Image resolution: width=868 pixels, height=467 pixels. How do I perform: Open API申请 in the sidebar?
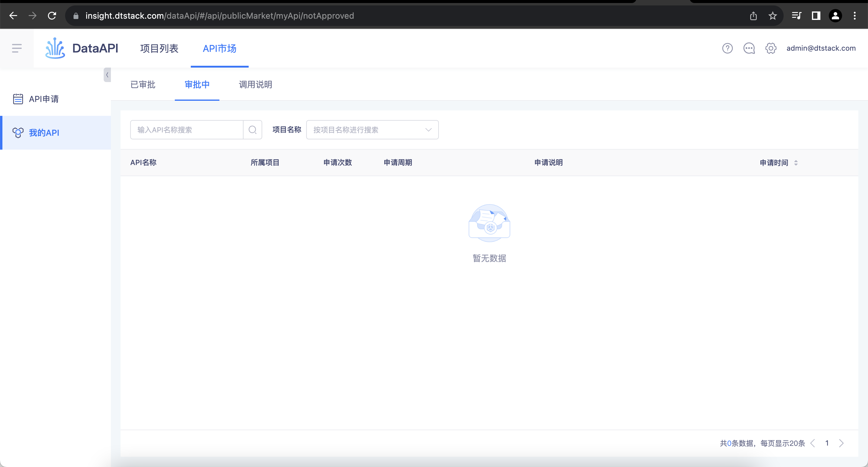tap(55, 99)
